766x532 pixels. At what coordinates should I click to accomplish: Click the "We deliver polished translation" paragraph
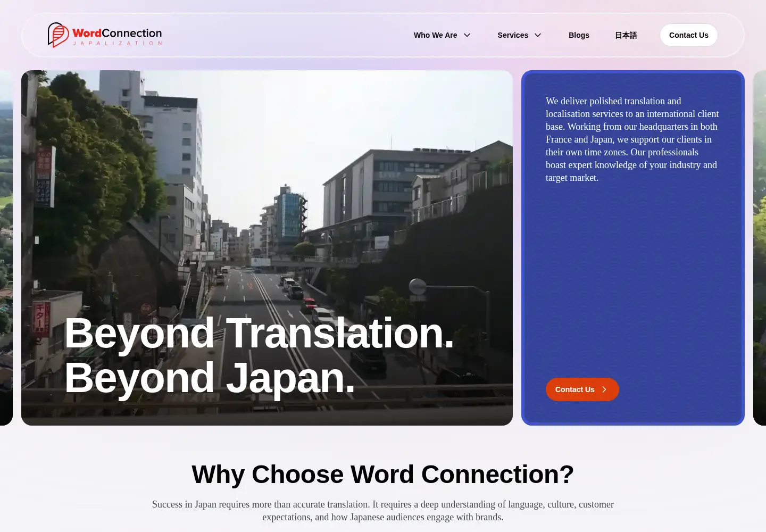[632, 139]
